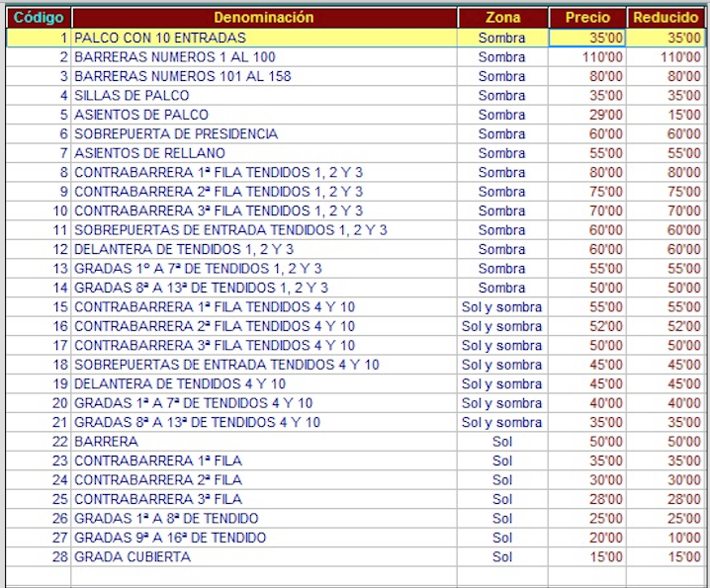
Task: Click the Zona column header
Action: [x=502, y=18]
